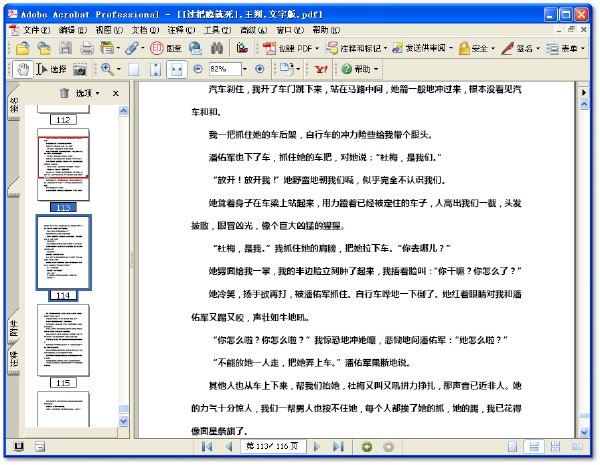Open the 工具 menu

pyautogui.click(x=217, y=30)
